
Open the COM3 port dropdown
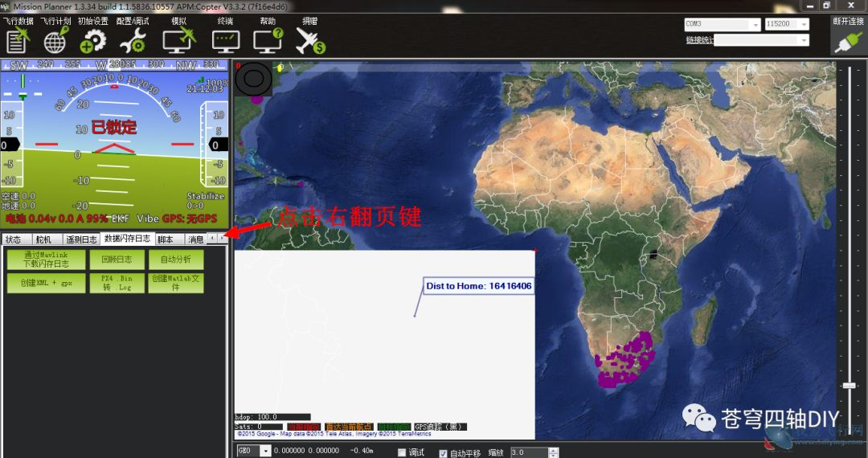[x=723, y=24]
